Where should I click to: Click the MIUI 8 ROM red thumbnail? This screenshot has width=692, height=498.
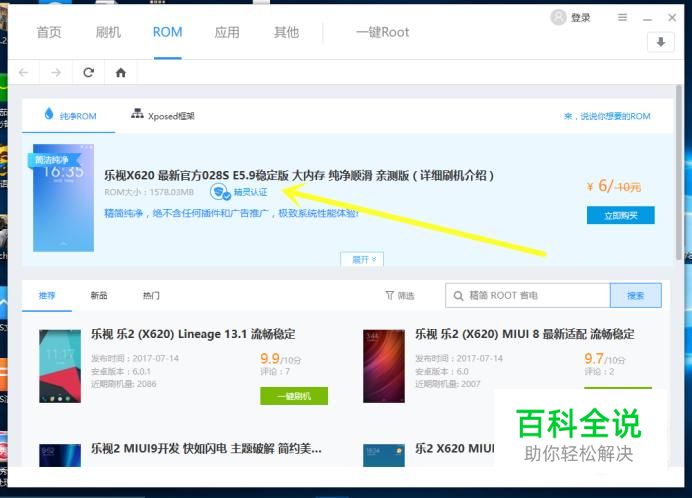click(384, 366)
